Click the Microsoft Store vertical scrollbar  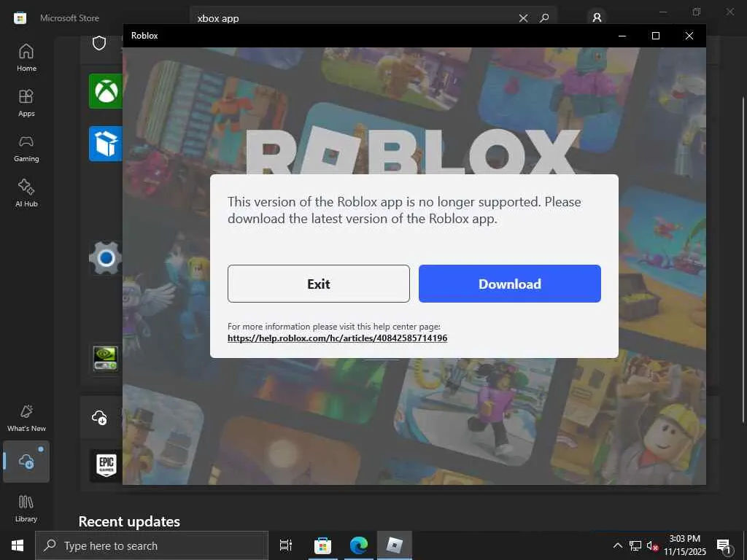click(x=743, y=260)
